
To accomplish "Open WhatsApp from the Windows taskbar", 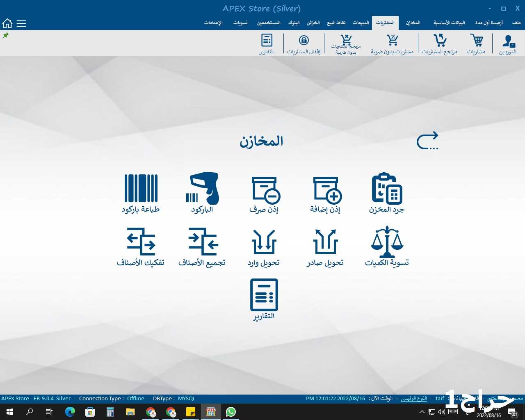I will [231, 412].
